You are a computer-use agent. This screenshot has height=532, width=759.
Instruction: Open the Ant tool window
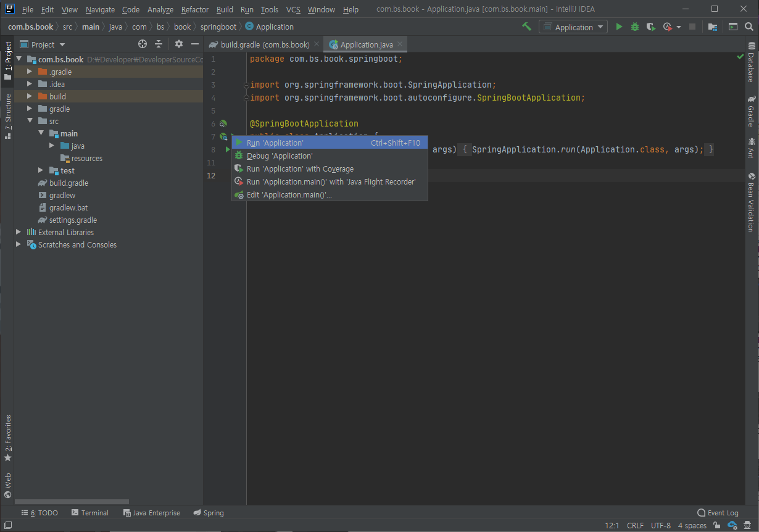point(751,148)
